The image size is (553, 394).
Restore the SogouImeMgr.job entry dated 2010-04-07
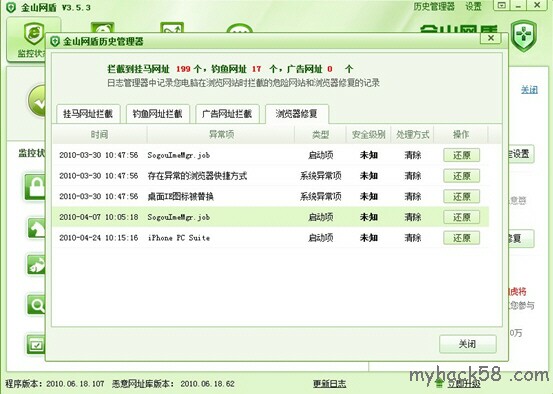461,217
